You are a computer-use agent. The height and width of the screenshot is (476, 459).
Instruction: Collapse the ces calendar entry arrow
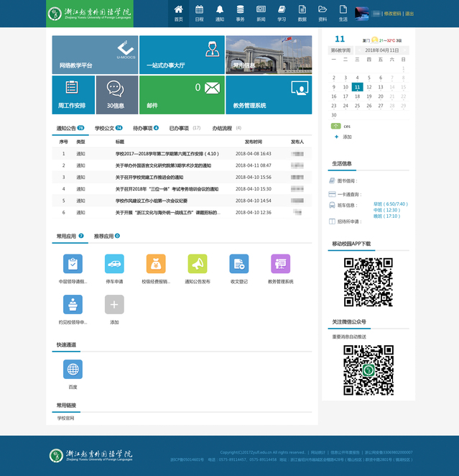(x=336, y=126)
